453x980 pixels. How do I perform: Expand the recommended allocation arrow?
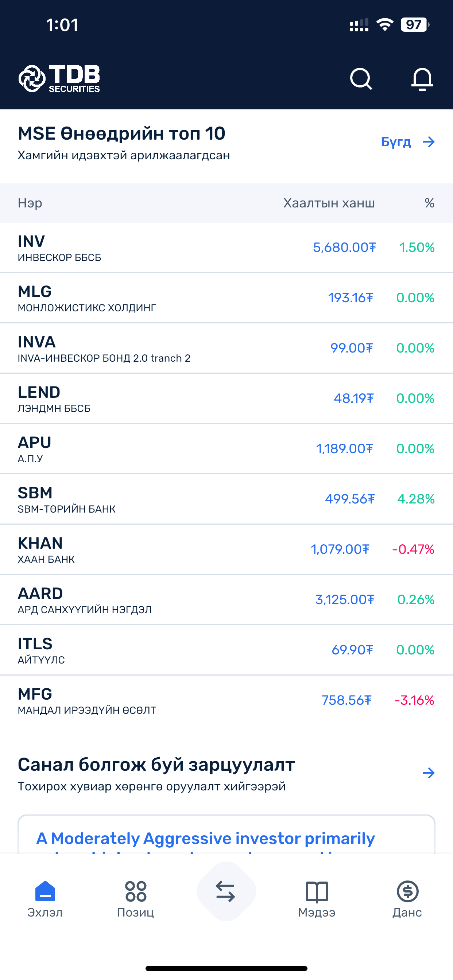click(429, 773)
